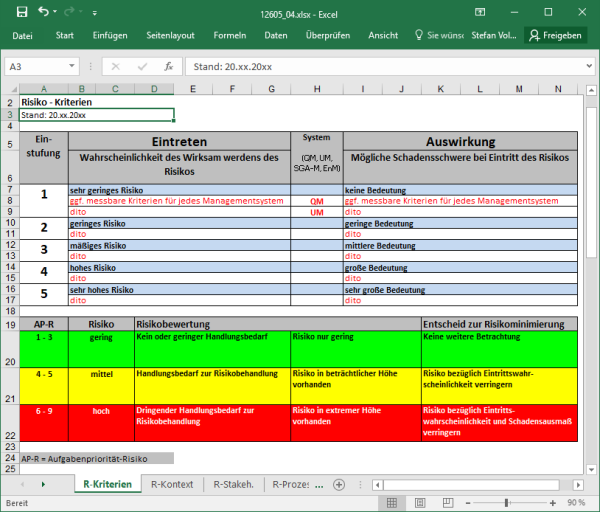600x512 pixels.
Task: Click the Datei menu button
Action: (22, 35)
